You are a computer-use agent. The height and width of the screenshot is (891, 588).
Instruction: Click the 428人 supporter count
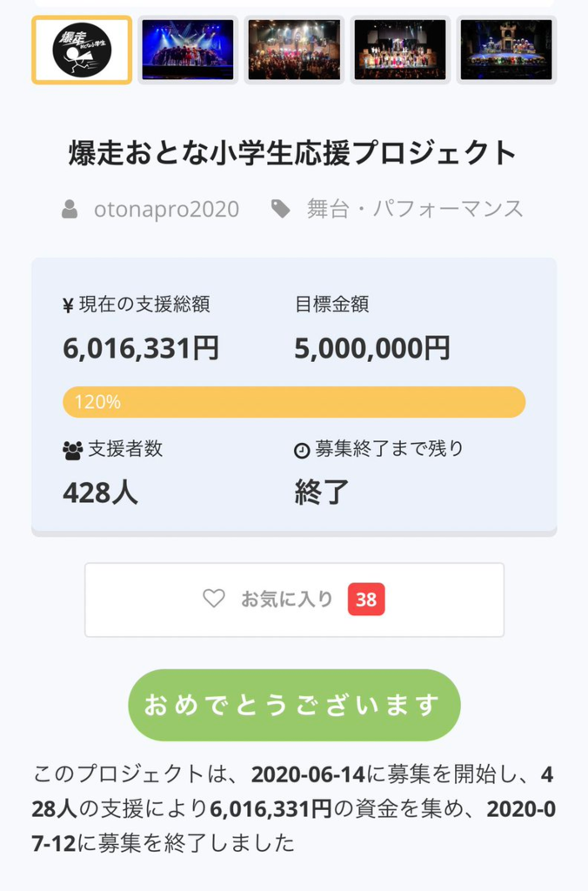click(x=101, y=492)
